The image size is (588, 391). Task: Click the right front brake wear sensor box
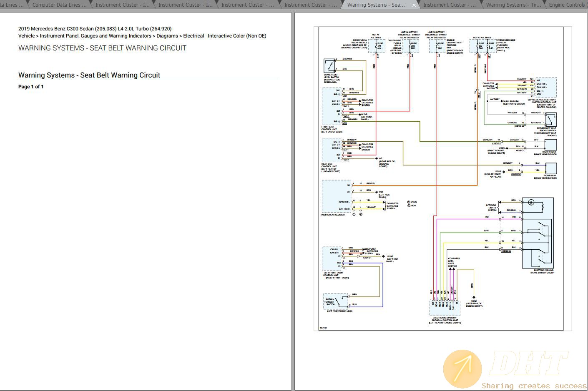550,145
